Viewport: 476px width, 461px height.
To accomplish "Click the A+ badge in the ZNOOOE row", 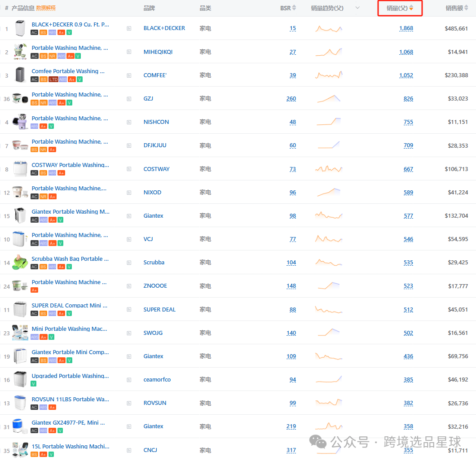I will 34,290.
